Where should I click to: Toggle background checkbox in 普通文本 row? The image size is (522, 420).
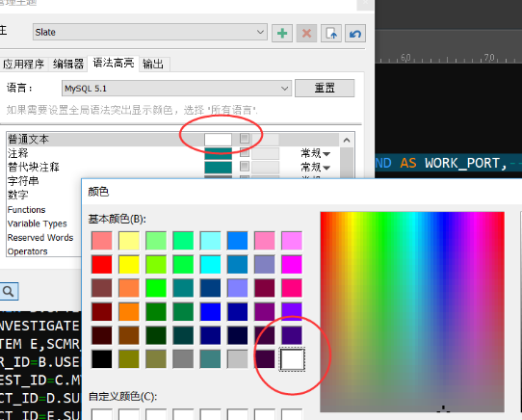[x=245, y=138]
